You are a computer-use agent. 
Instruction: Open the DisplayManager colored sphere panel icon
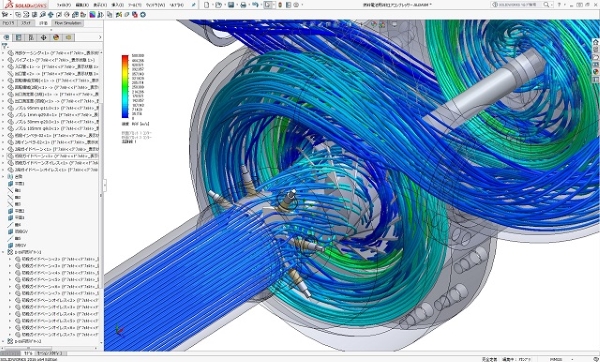(56, 38)
